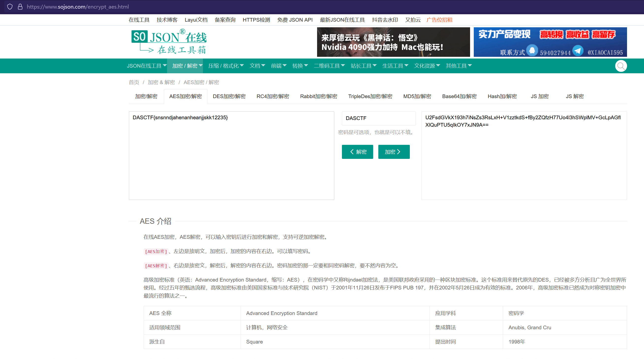
Task: Open the JS 解密 tab
Action: tap(575, 96)
